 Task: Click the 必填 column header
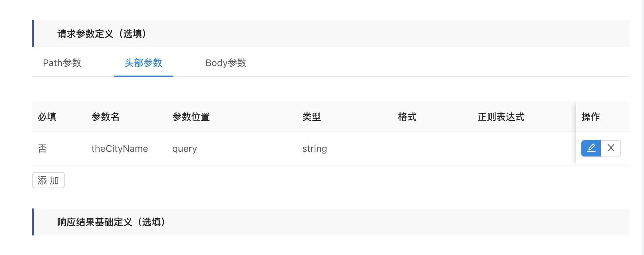(47, 117)
